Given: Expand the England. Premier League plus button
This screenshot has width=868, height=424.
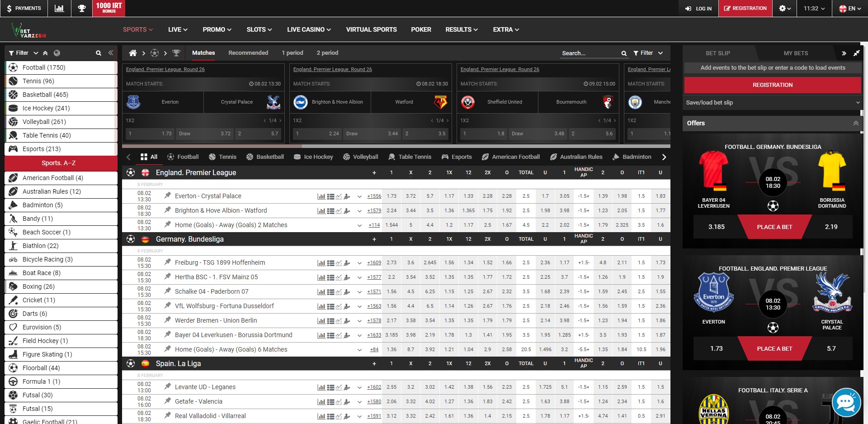Looking at the screenshot, I should [x=374, y=173].
